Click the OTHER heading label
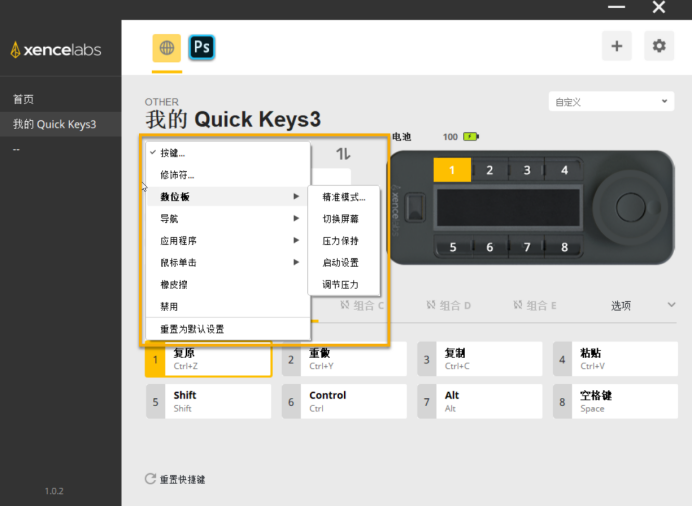Image resolution: width=693 pixels, height=506 pixels. tap(162, 102)
